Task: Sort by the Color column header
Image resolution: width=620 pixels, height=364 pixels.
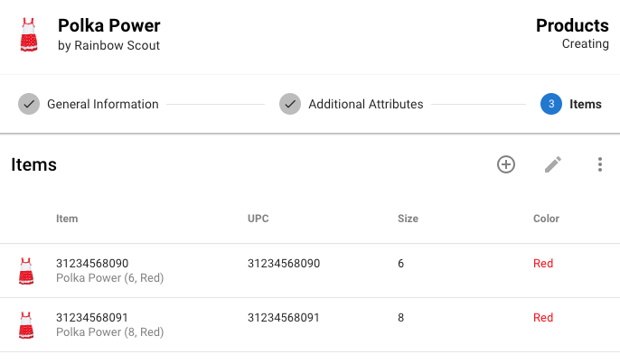Action: (546, 219)
